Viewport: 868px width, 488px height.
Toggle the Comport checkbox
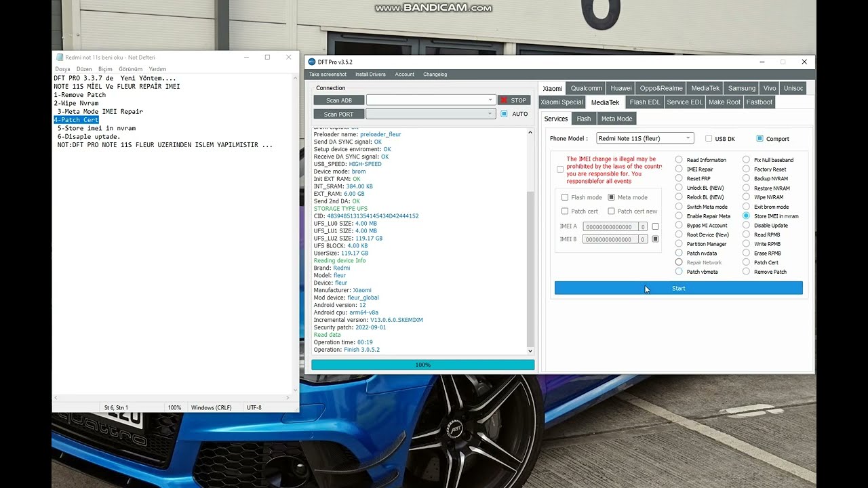pyautogui.click(x=759, y=138)
